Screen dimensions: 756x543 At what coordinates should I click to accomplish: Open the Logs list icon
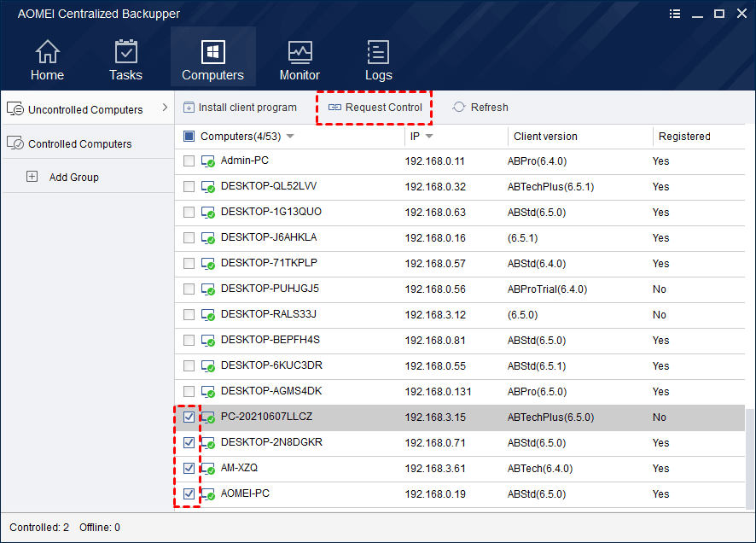pos(378,52)
